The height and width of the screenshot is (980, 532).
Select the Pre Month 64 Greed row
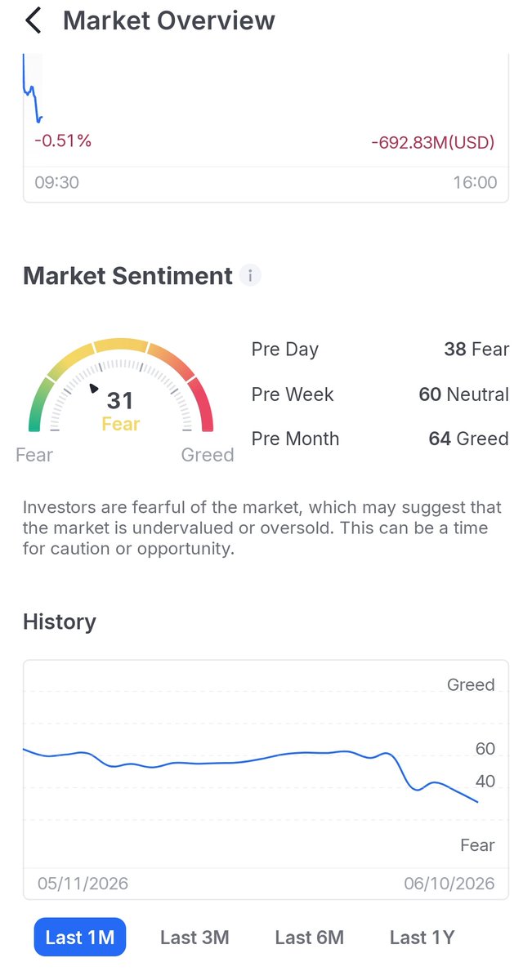tap(380, 439)
